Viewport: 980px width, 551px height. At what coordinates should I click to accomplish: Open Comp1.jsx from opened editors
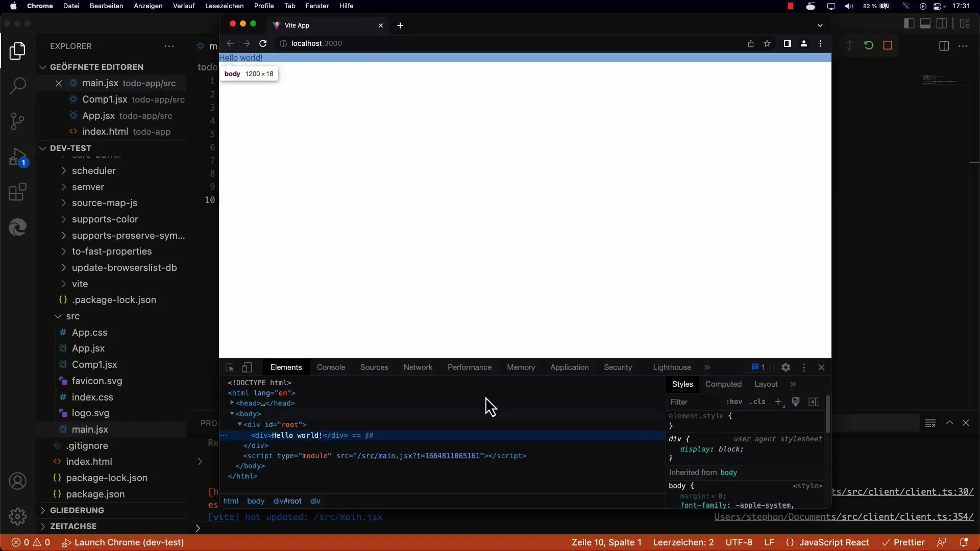click(x=104, y=99)
